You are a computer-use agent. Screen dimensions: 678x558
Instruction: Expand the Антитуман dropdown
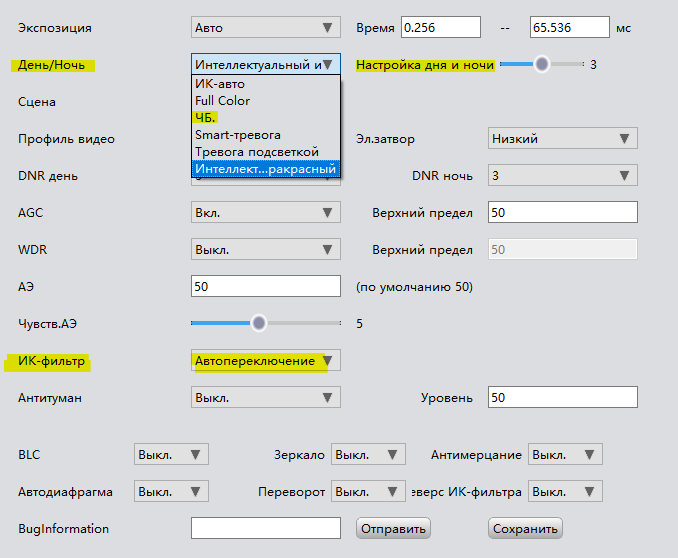click(265, 397)
